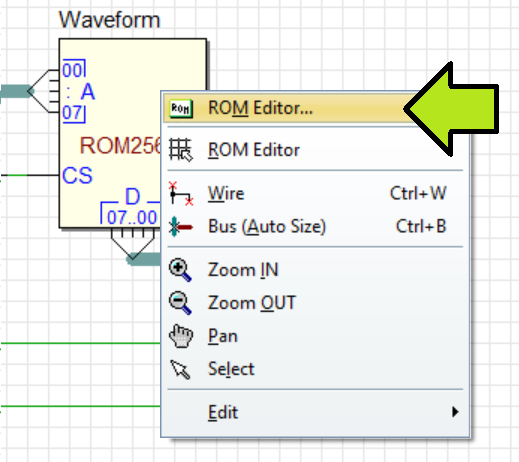Choose Select from context menu
Image resolution: width=519 pixels, height=462 pixels.
click(x=315, y=369)
